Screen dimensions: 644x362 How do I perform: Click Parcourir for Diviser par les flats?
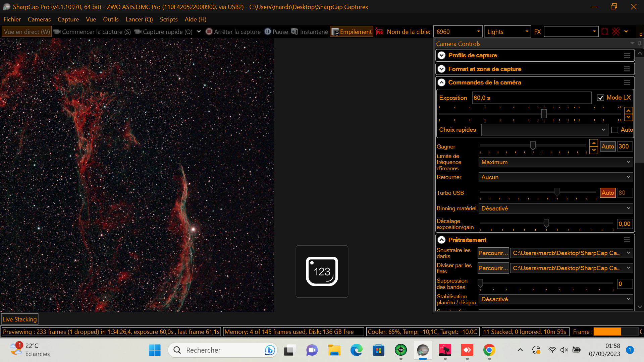point(493,268)
